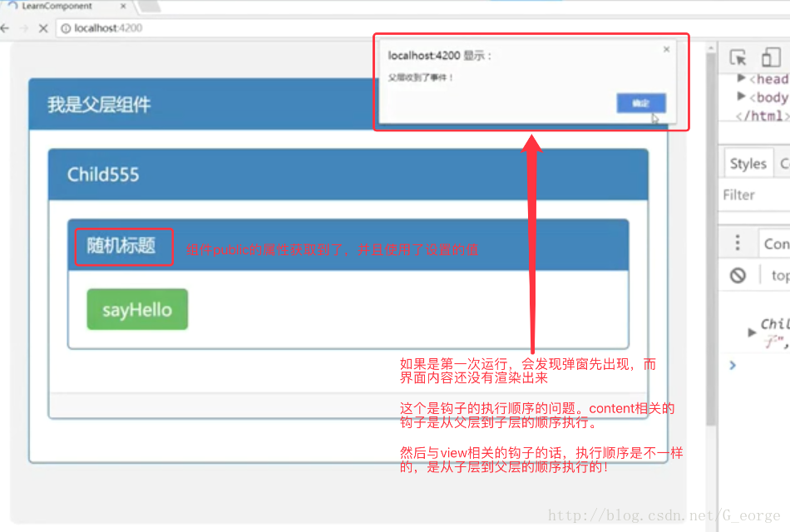Click the Filter styles input field
This screenshot has width=790, height=532.
click(x=754, y=195)
